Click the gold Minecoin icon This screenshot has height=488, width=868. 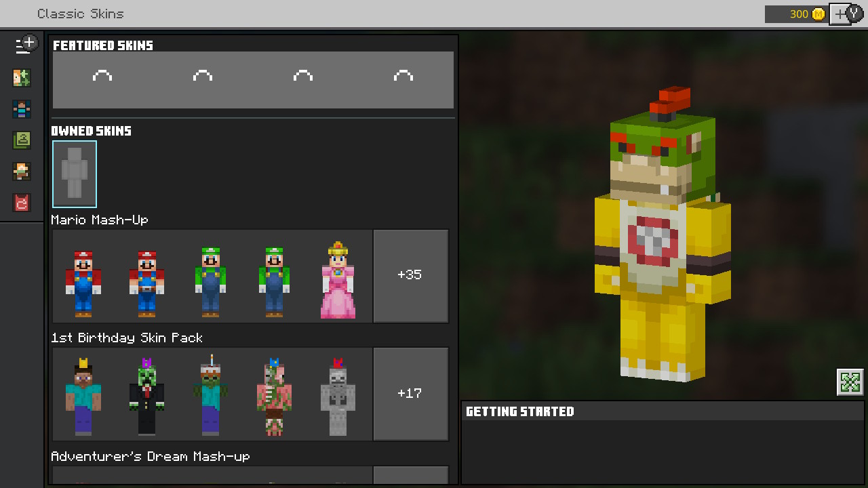818,14
